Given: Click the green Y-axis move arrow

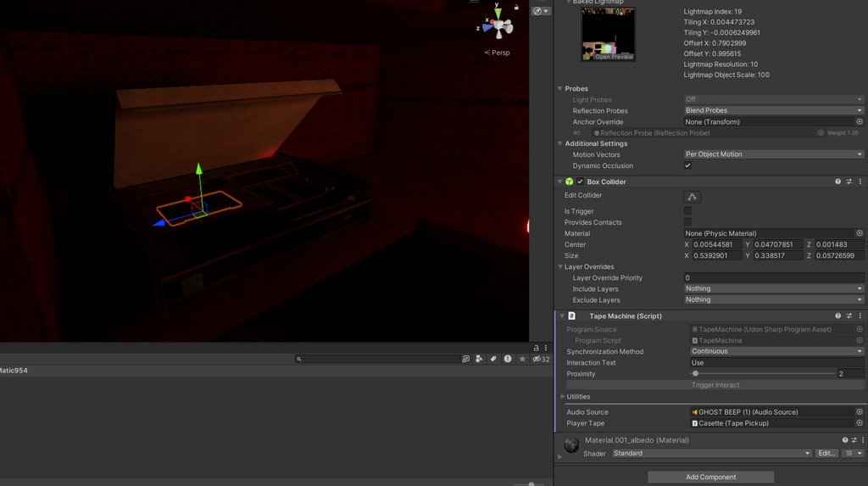Looking at the screenshot, I should [x=198, y=169].
